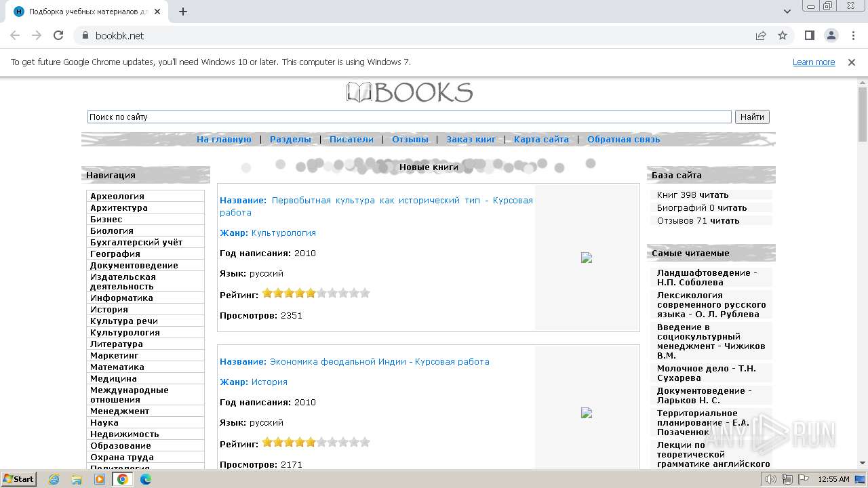Image resolution: width=868 pixels, height=488 pixels.
Task: Click the browser forward arrow
Action: (x=37, y=35)
